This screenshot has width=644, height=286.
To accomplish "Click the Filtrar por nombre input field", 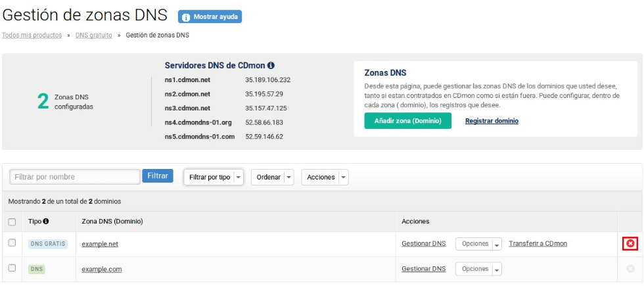I will (74, 177).
